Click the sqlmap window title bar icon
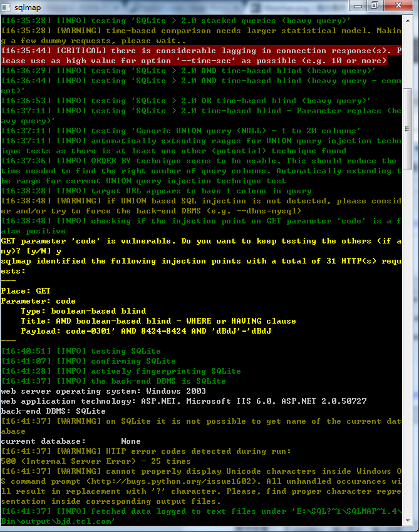 click(x=6, y=7)
